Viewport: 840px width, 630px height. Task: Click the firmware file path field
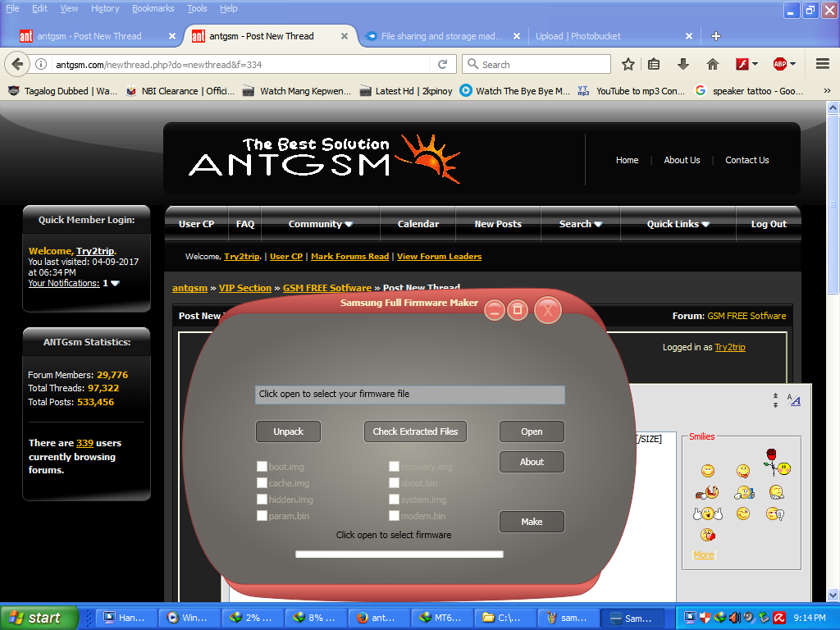tap(409, 395)
